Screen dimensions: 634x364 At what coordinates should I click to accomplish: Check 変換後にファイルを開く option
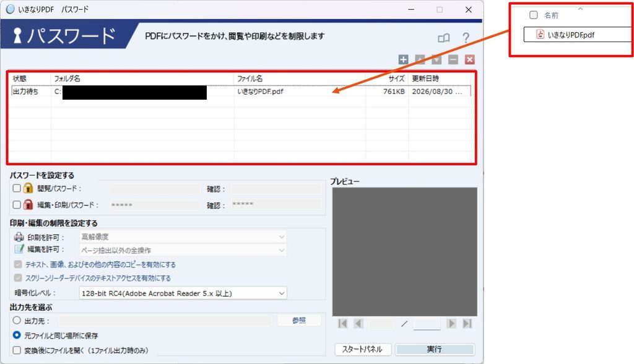point(17,350)
